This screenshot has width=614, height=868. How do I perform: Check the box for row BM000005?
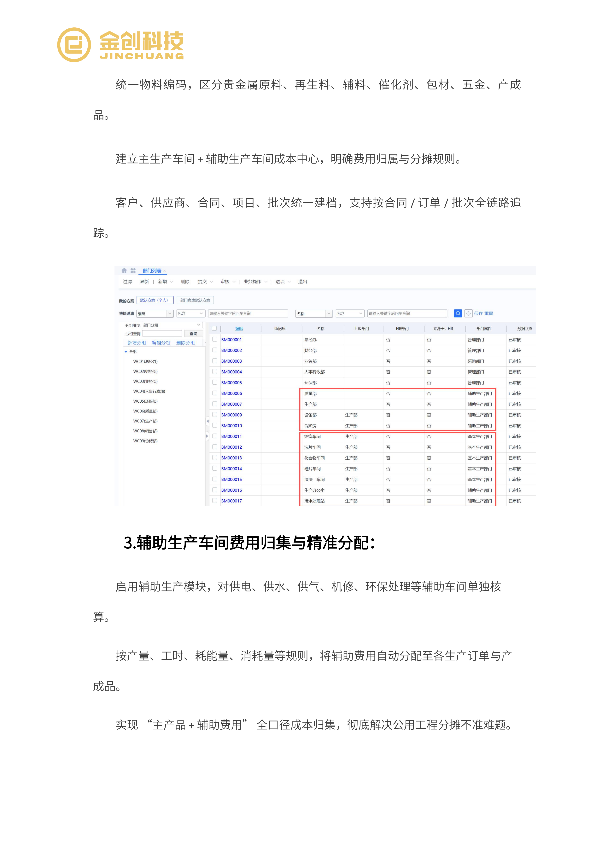pos(214,382)
